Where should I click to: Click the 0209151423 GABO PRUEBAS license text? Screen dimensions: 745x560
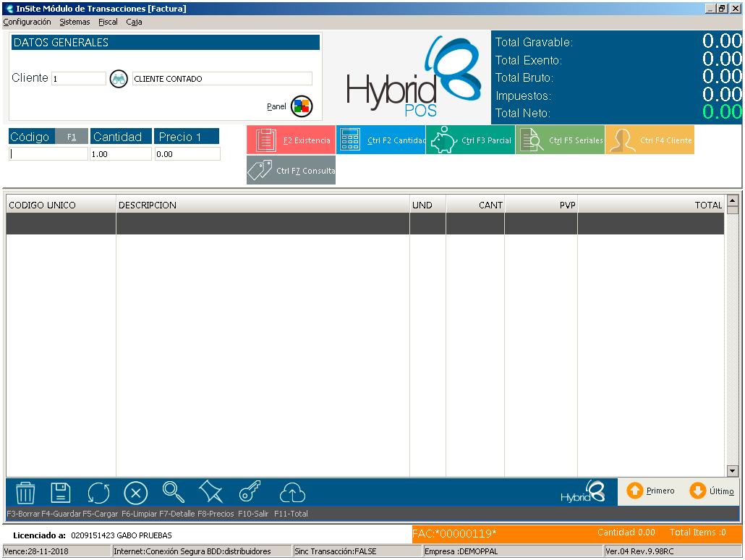pyautogui.click(x=122, y=535)
